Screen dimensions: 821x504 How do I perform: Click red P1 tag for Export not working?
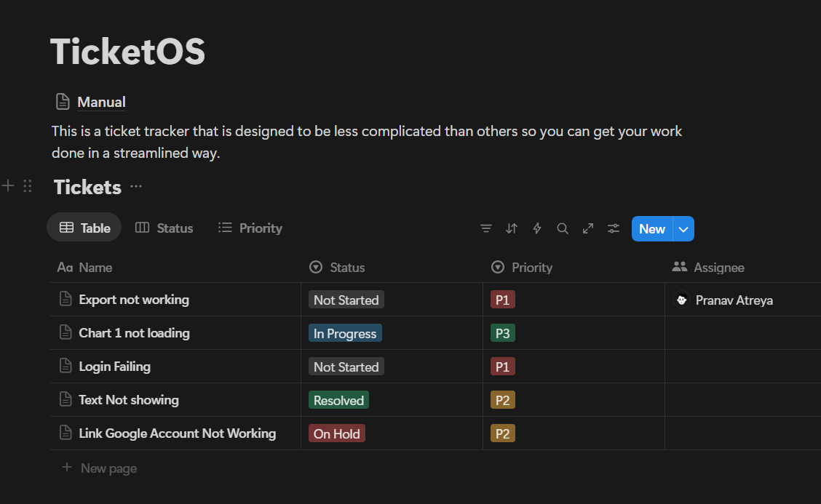coord(503,300)
